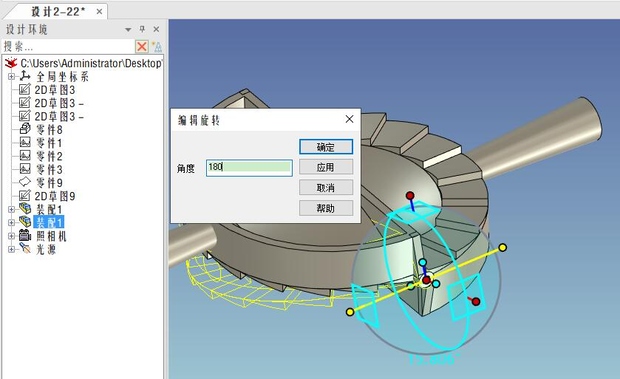
Task: Select the 零件3 tree item
Action: point(49,170)
